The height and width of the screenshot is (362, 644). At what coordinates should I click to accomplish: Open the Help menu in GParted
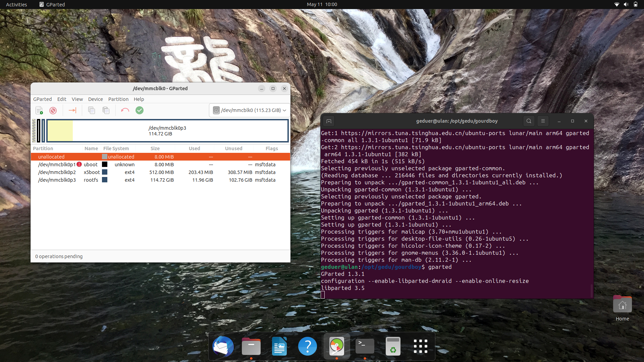click(139, 99)
